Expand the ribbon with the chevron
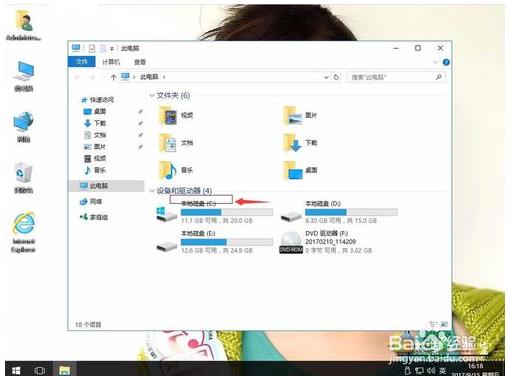 [x=435, y=62]
